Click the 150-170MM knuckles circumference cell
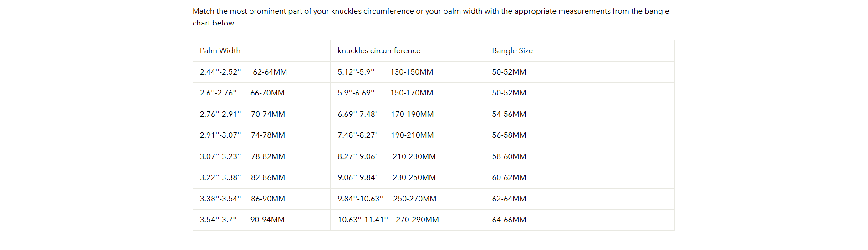Viewport: 868px width, 250px height. tap(408, 93)
